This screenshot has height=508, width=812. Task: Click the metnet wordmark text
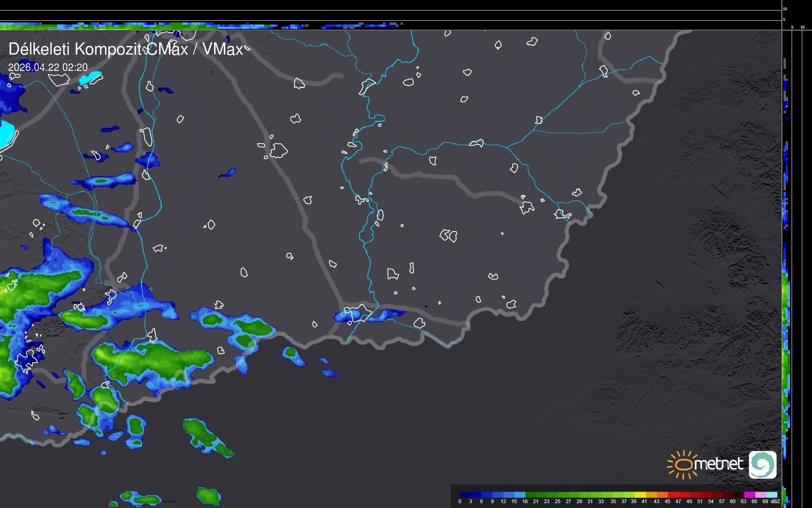[x=718, y=464]
